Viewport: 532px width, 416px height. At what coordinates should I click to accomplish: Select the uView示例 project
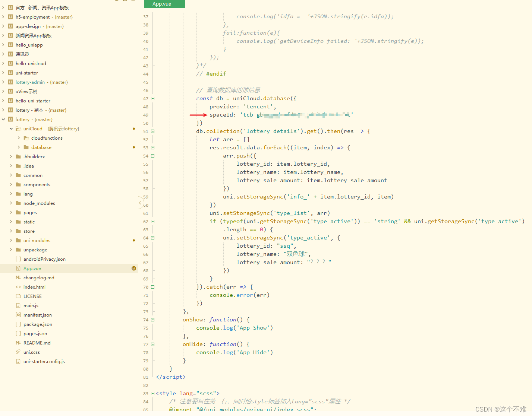(x=26, y=91)
